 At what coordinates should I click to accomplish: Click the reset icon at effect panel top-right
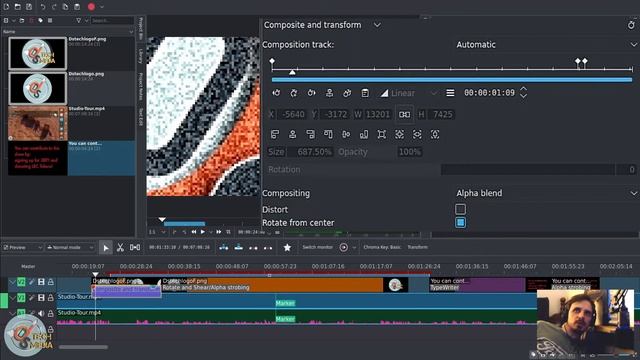[x=631, y=25]
